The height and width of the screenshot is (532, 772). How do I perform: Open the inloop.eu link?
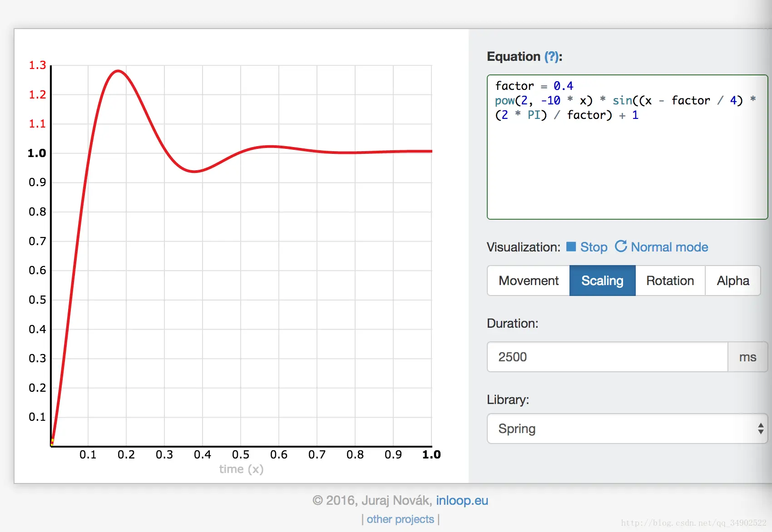(462, 500)
